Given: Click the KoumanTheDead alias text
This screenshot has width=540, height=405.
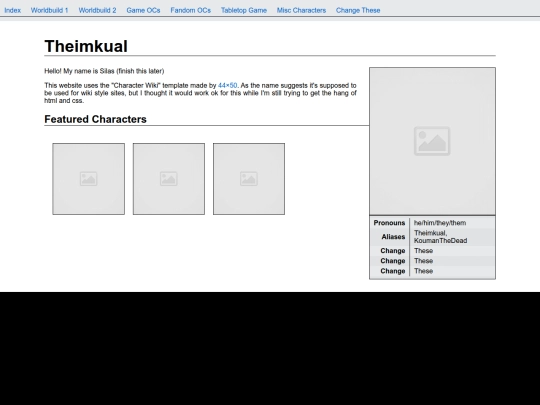Looking at the screenshot, I should click(x=440, y=240).
